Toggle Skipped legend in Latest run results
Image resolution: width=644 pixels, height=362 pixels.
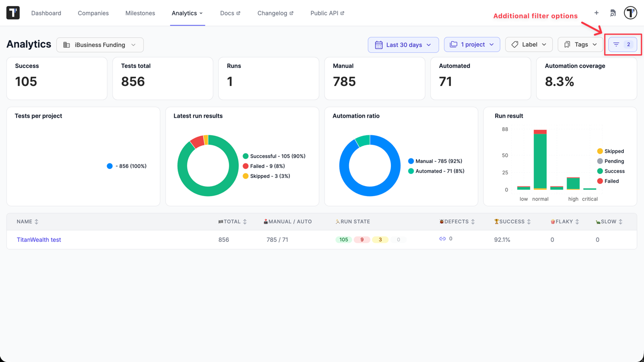267,176
